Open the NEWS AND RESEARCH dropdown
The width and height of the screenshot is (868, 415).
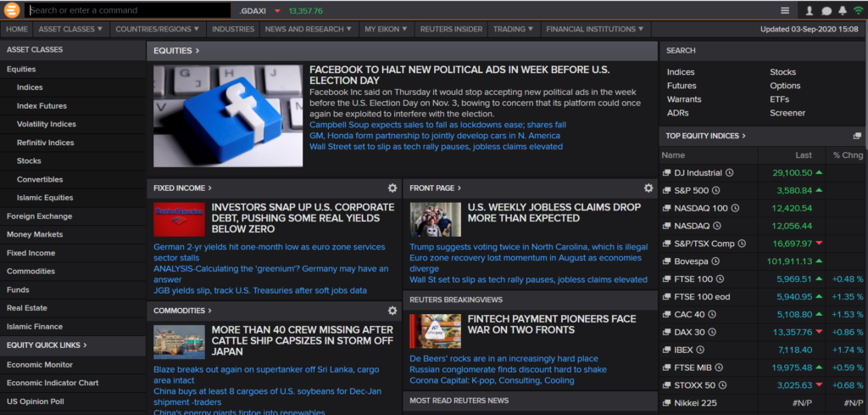click(x=309, y=29)
